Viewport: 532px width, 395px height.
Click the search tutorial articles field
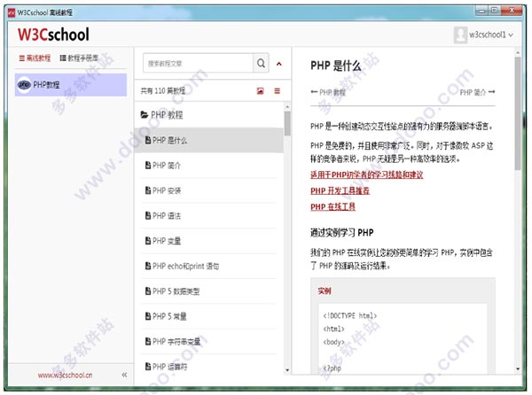coord(199,63)
